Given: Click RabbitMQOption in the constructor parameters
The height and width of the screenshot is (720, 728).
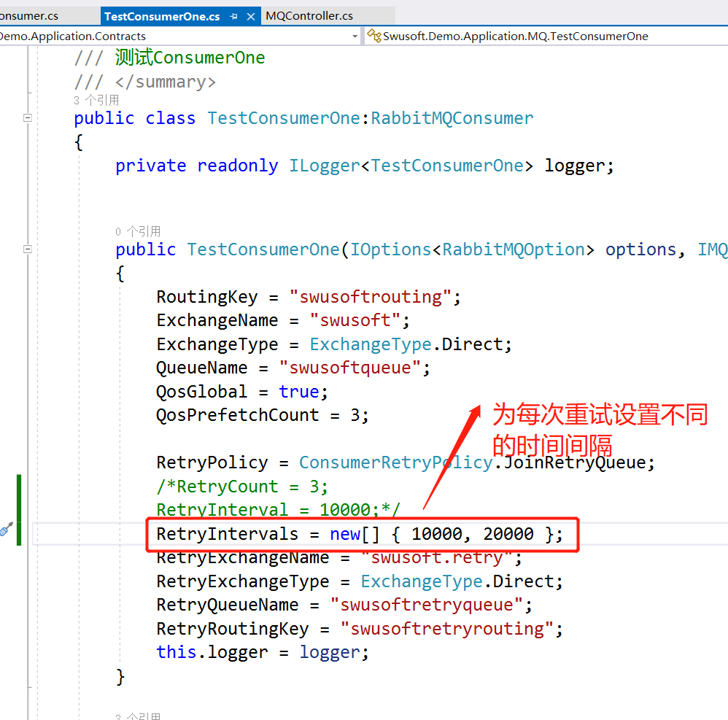Looking at the screenshot, I should coord(513,249).
